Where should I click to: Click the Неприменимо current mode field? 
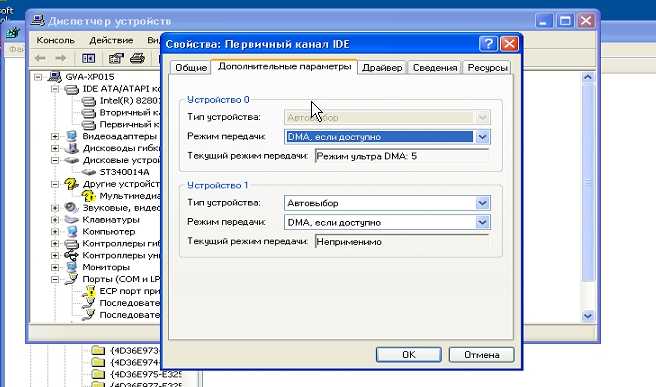click(402, 241)
